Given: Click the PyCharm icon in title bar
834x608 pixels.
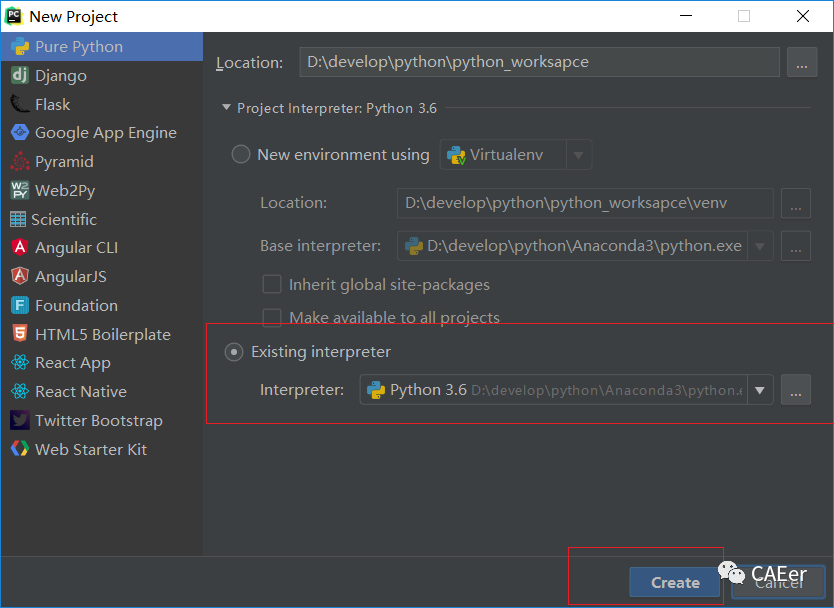Looking at the screenshot, I should click(14, 16).
